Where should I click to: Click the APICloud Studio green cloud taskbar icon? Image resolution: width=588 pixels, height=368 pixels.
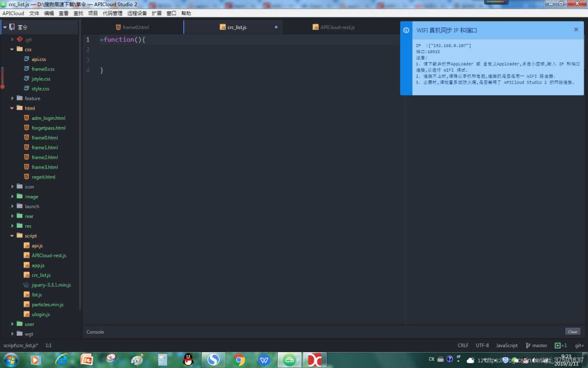[290, 360]
